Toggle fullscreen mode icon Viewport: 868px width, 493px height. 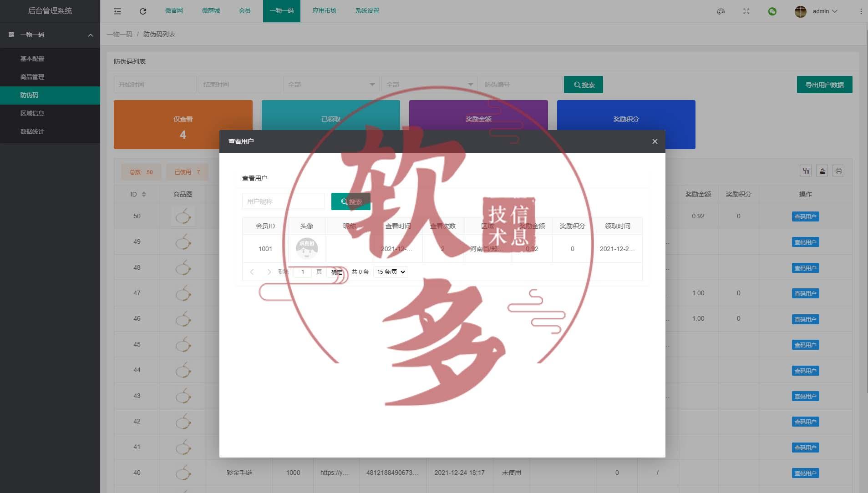click(746, 11)
